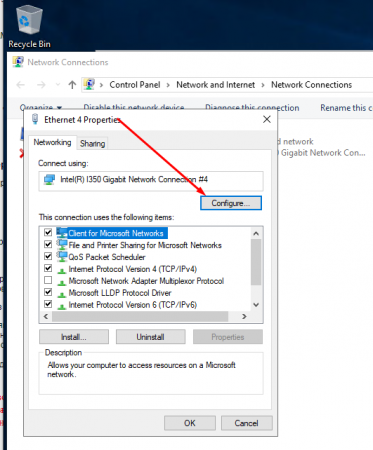Click the horizontal scroll right arrow
The width and height of the screenshot is (373, 450).
click(x=244, y=316)
